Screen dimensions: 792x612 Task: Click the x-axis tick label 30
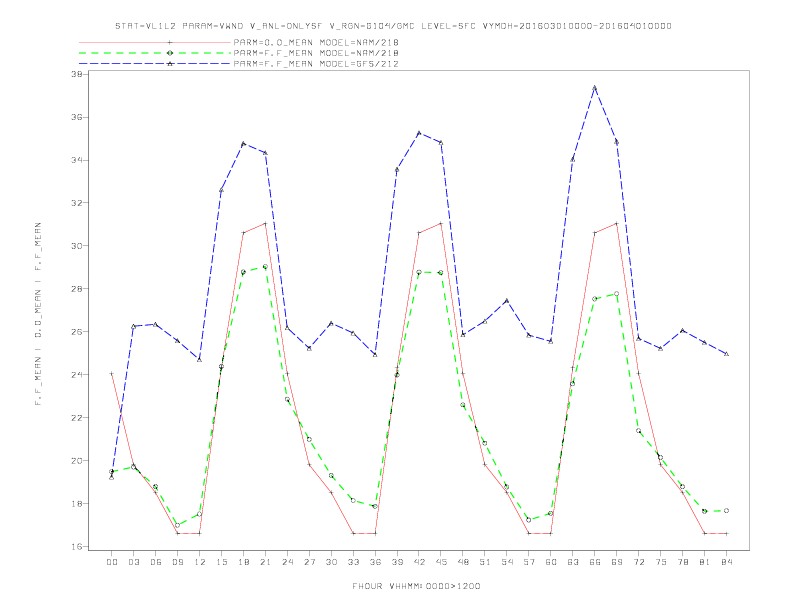331,562
